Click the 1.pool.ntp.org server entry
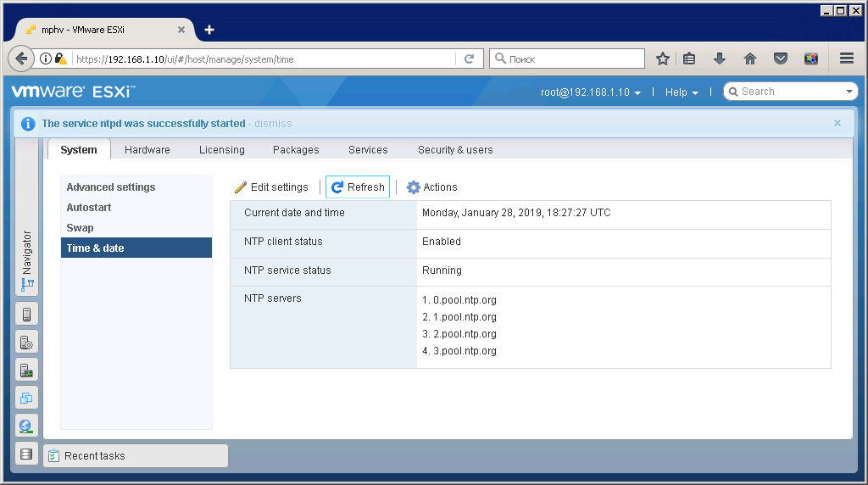This screenshot has width=868, height=485. [459, 317]
